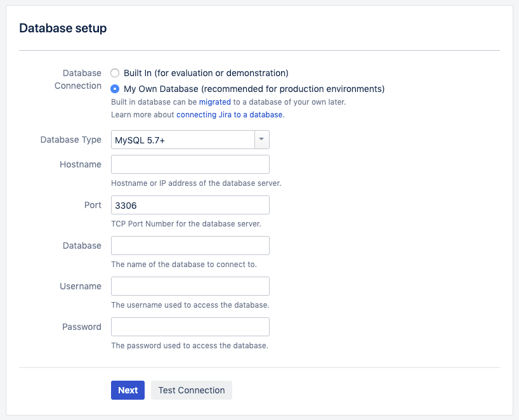Click the blue Next button
519x420 pixels.
point(128,390)
